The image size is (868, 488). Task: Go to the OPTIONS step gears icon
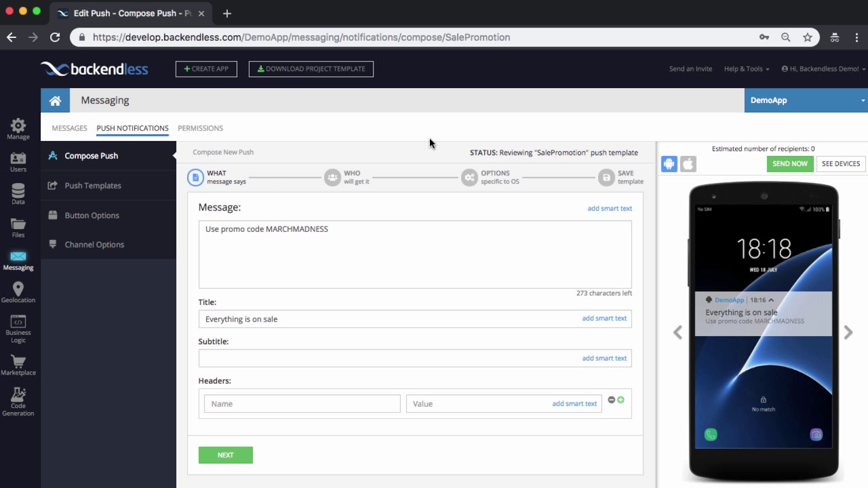tap(469, 178)
